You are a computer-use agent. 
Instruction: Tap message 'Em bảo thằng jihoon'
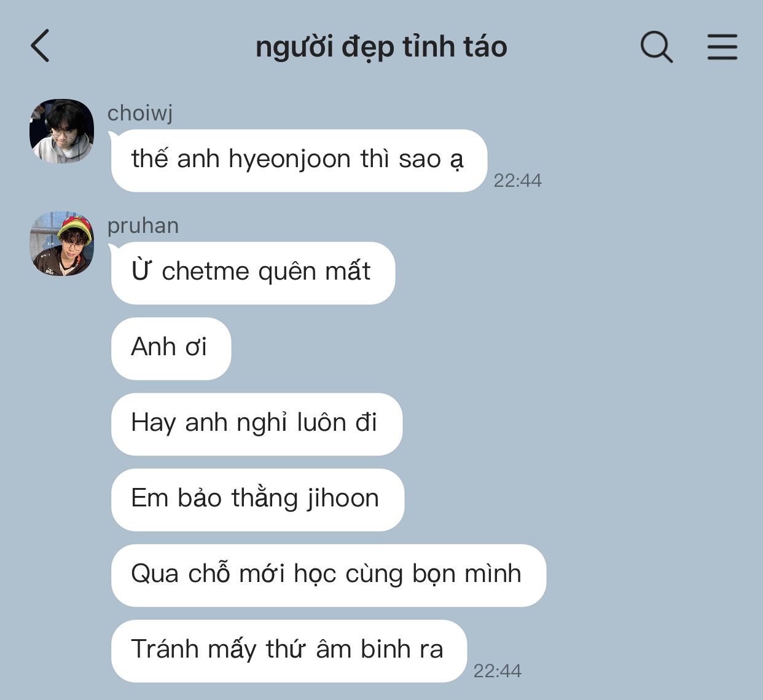(x=257, y=500)
